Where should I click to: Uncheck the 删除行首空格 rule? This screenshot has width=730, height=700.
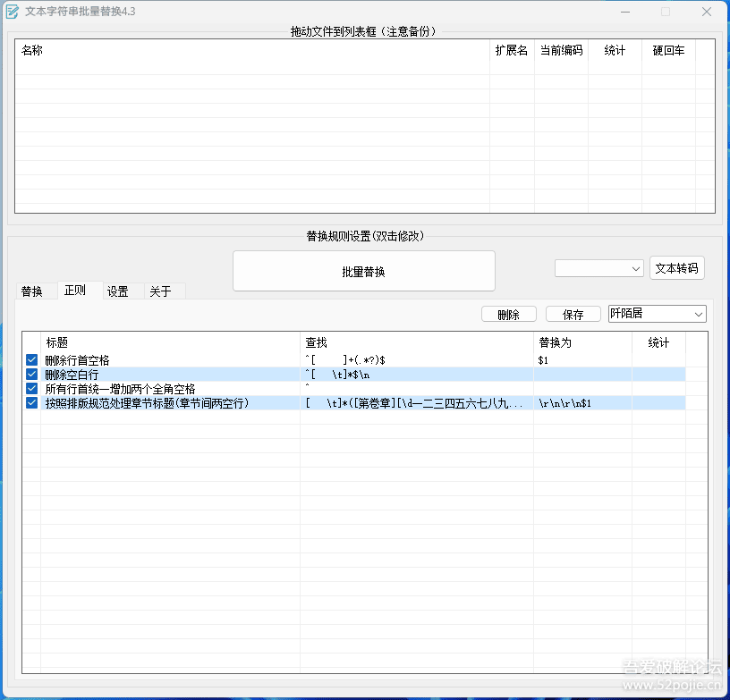[x=33, y=359]
